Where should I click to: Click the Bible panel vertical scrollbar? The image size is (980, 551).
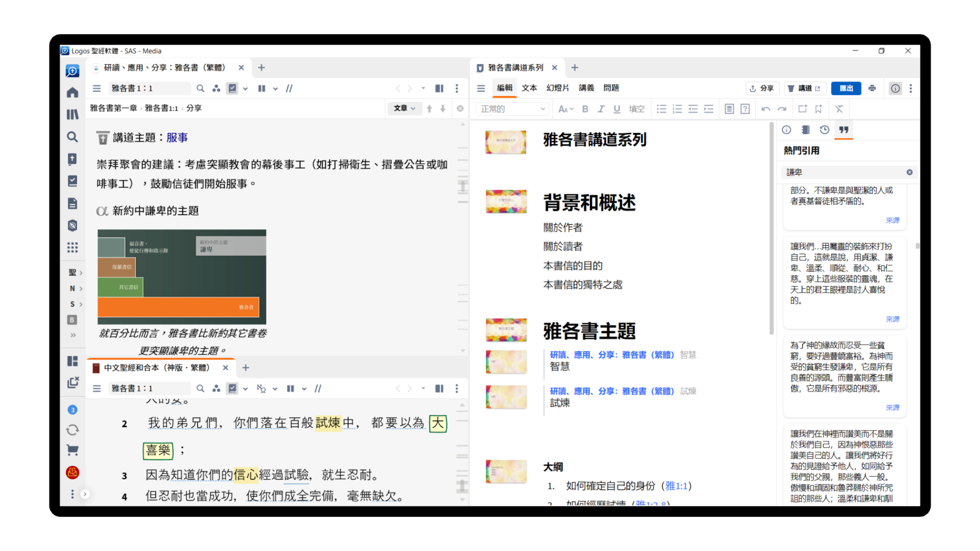[x=462, y=486]
